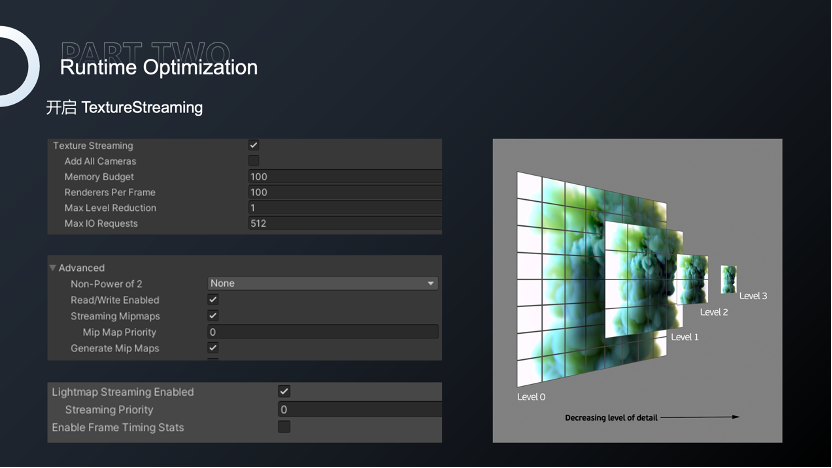Click the Memory Budget label
This screenshot has width=832, height=468.
tap(99, 177)
